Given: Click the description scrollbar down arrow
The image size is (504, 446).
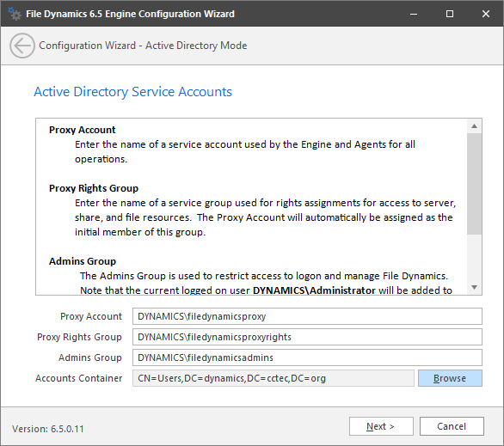Looking at the screenshot, I should [474, 287].
